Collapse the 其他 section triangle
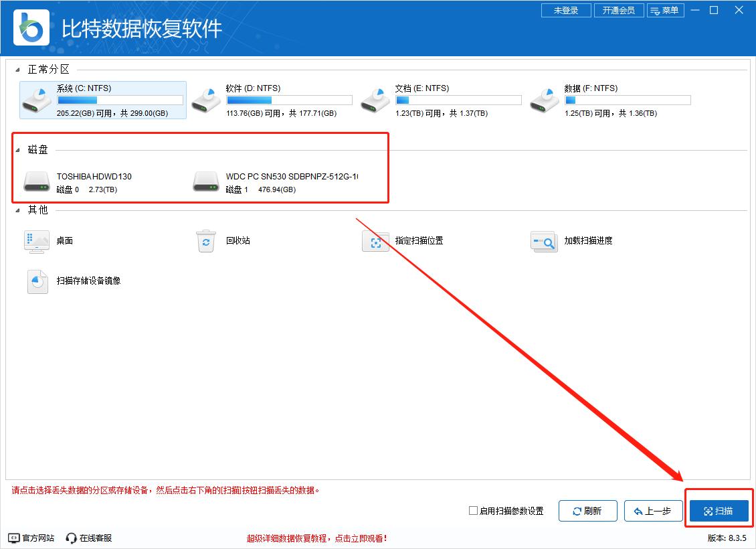The height and width of the screenshot is (549, 756). pos(18,210)
